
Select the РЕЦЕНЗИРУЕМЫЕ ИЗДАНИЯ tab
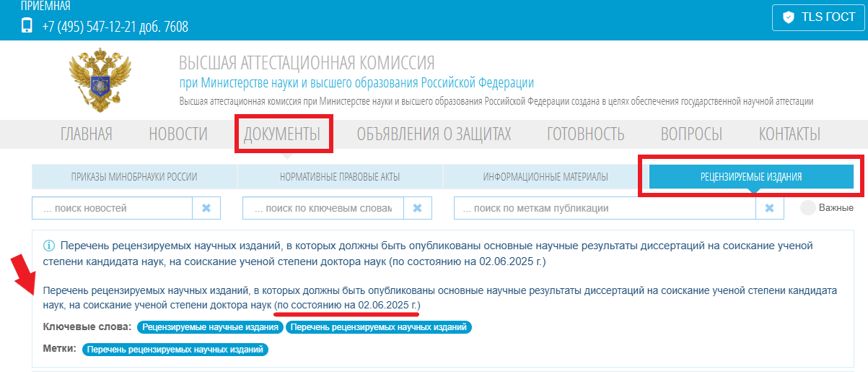coord(751,176)
